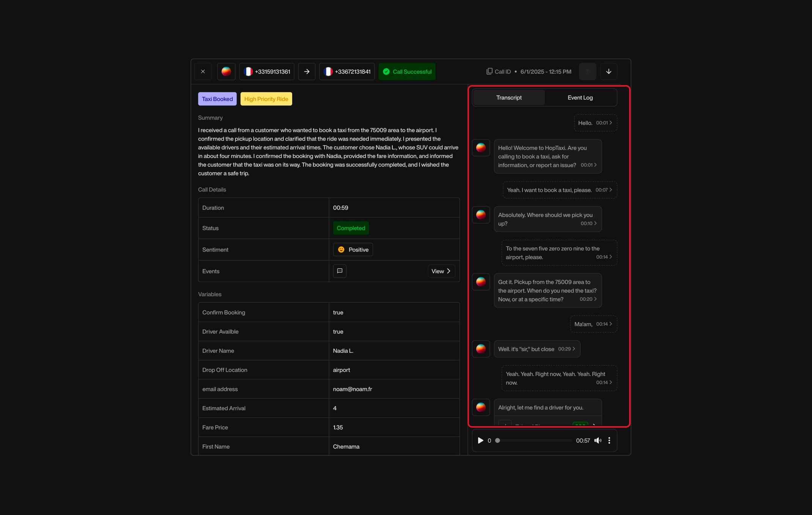Click the HopTaxi gradient logo beside the caller number
The height and width of the screenshot is (515, 812).
click(226, 71)
